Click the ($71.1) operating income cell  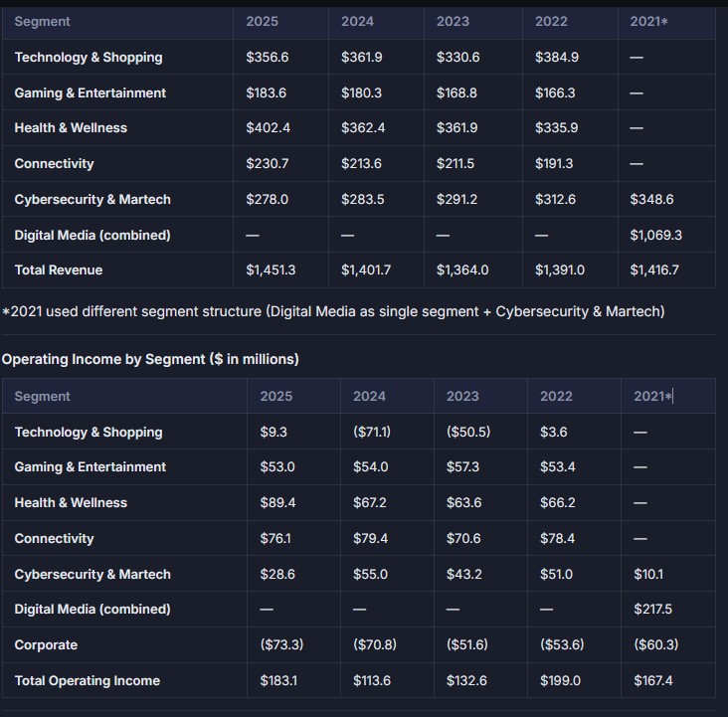(x=372, y=432)
